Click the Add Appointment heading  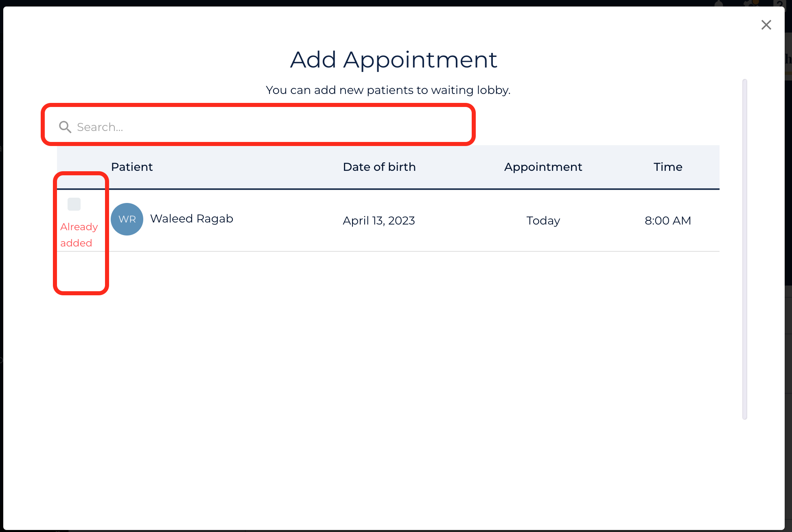[x=394, y=60]
